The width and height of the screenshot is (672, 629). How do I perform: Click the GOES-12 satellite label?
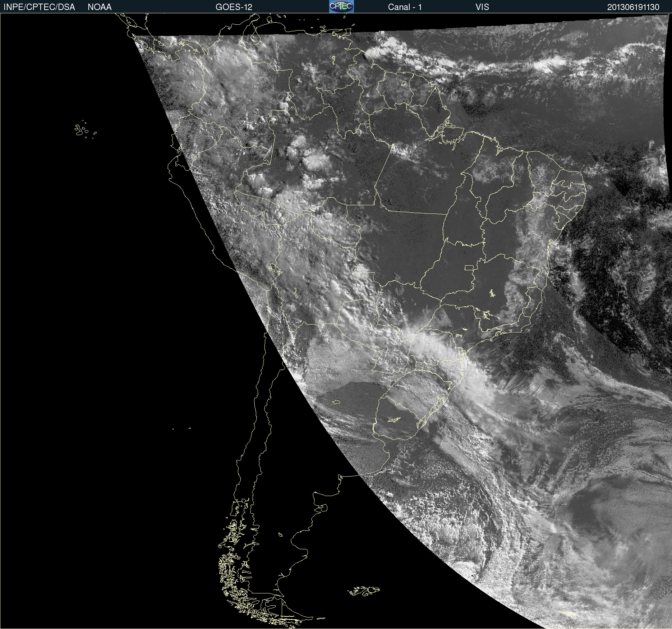pyautogui.click(x=234, y=7)
